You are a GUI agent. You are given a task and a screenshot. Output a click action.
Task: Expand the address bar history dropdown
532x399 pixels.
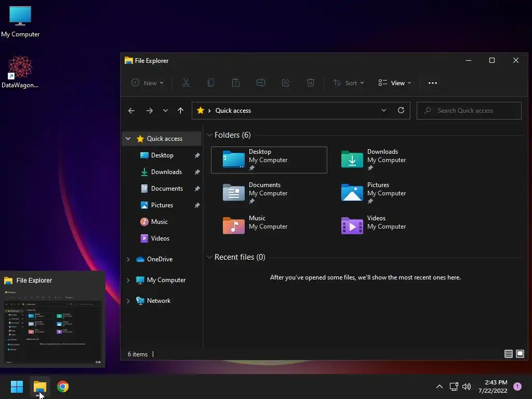tap(384, 110)
